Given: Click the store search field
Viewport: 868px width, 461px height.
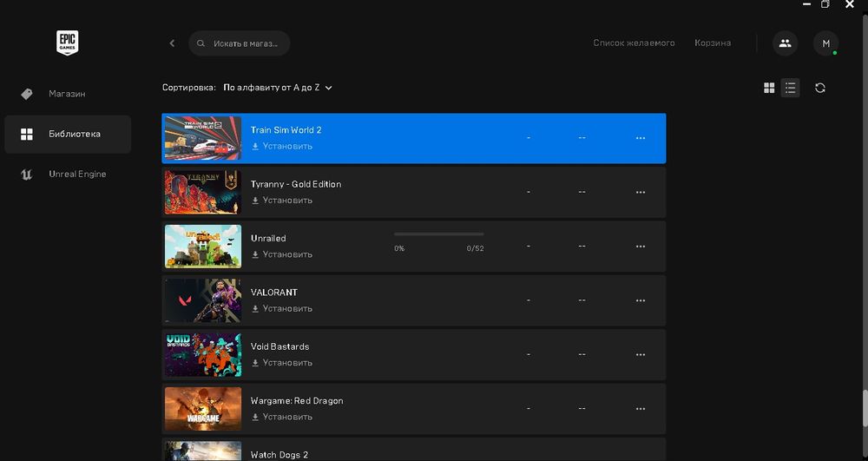Looking at the screenshot, I should click(x=240, y=43).
